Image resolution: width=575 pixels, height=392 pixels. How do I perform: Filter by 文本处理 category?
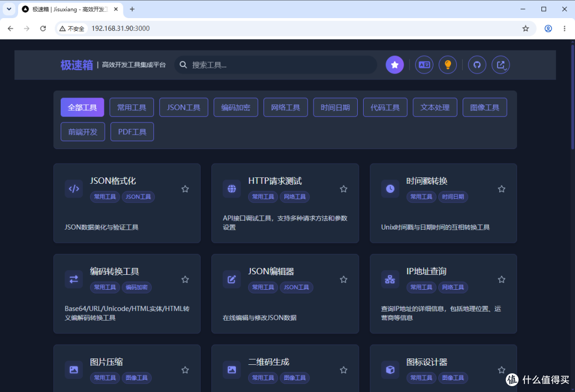point(435,108)
